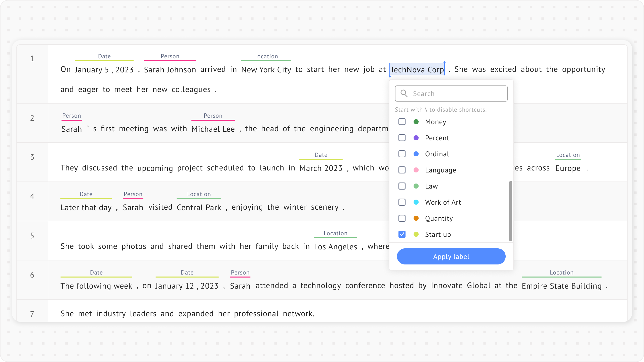Click the search magnifier icon
This screenshot has width=644, height=362.
(x=404, y=94)
